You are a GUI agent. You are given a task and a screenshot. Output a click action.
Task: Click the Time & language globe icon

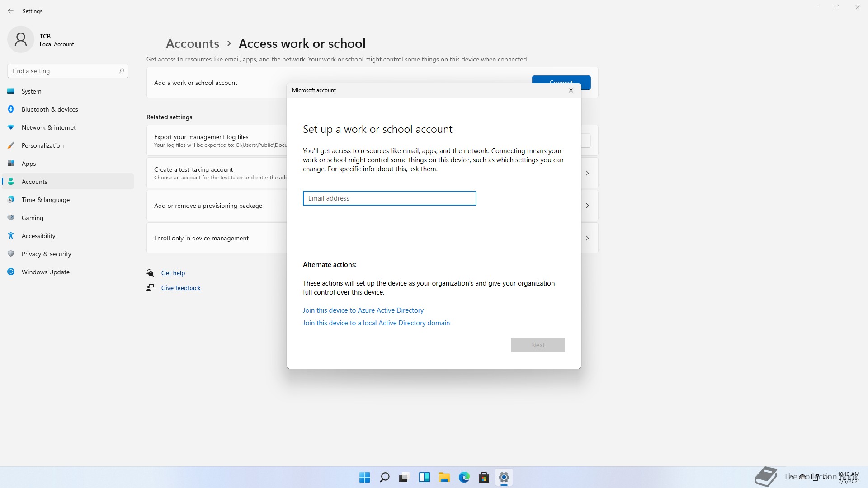pos(11,200)
